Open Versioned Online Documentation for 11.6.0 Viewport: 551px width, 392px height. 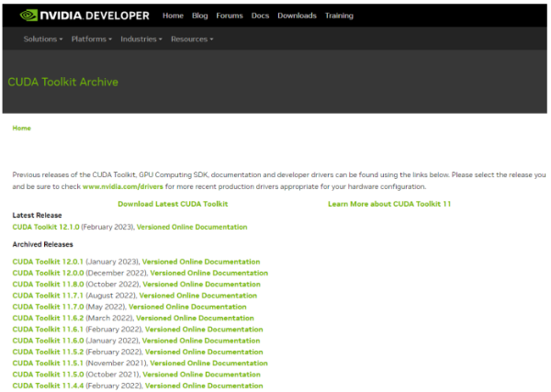click(x=201, y=341)
